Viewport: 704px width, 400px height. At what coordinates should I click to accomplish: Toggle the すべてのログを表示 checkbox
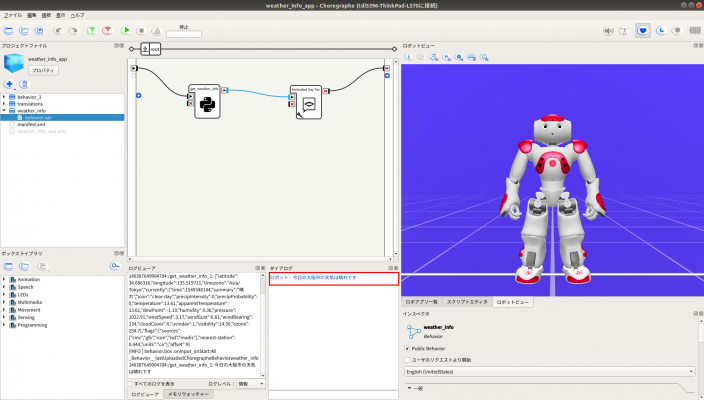click(130, 383)
